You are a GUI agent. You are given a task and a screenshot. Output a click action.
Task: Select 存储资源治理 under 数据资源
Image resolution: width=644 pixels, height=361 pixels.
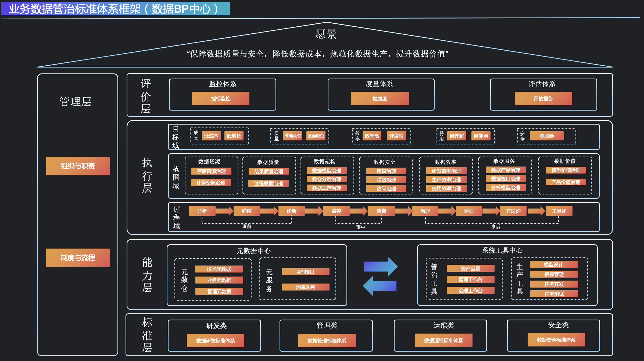pyautogui.click(x=211, y=171)
